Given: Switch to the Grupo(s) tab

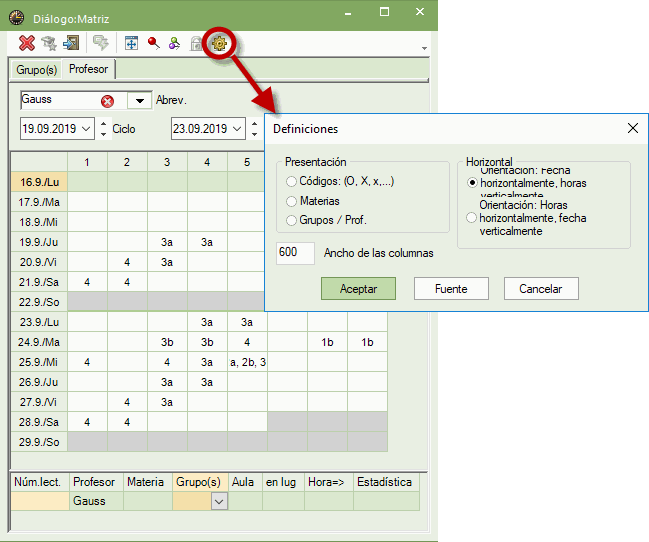Looking at the screenshot, I should [x=36, y=70].
